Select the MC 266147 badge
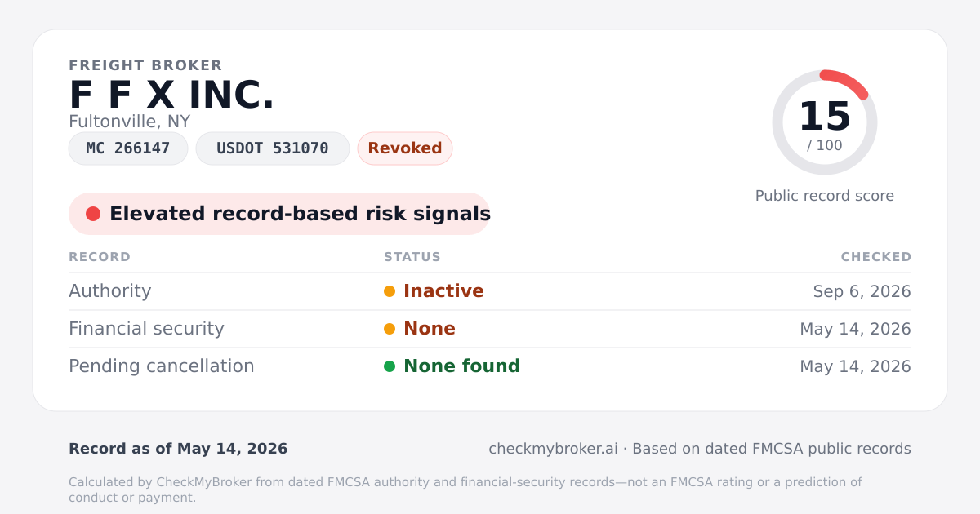This screenshot has width=980, height=514. tap(128, 148)
